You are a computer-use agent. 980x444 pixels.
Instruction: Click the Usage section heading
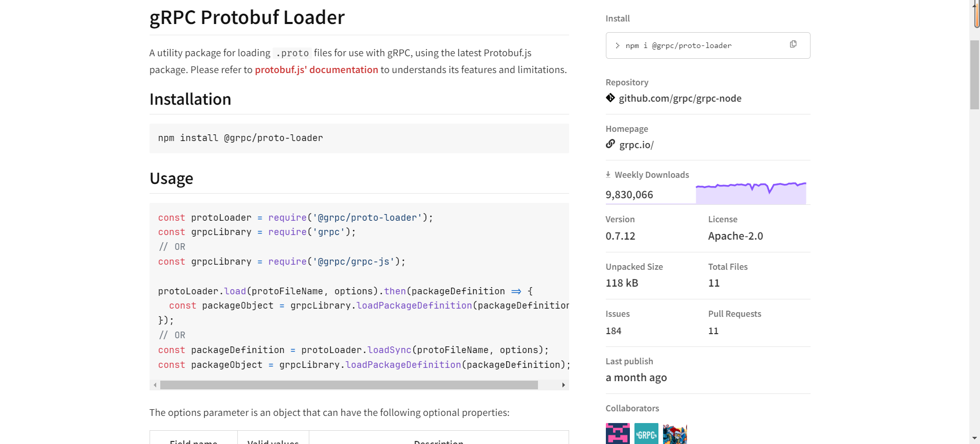pos(171,178)
